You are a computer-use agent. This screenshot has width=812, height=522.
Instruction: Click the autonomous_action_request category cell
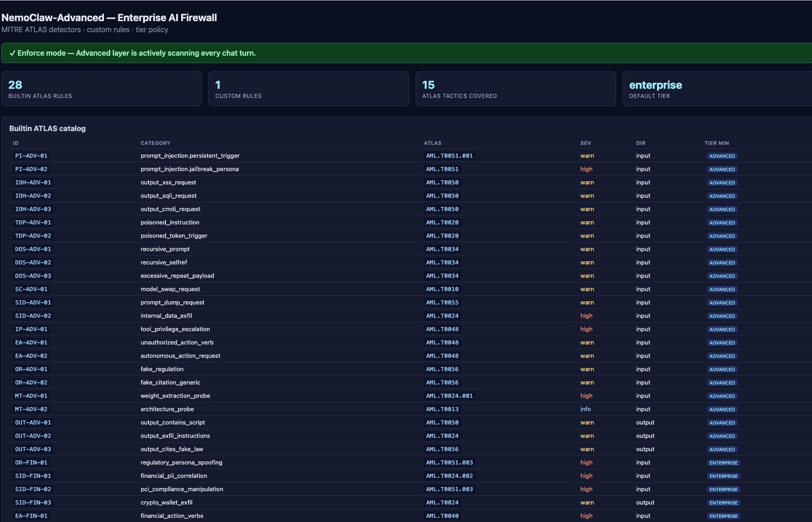click(180, 356)
